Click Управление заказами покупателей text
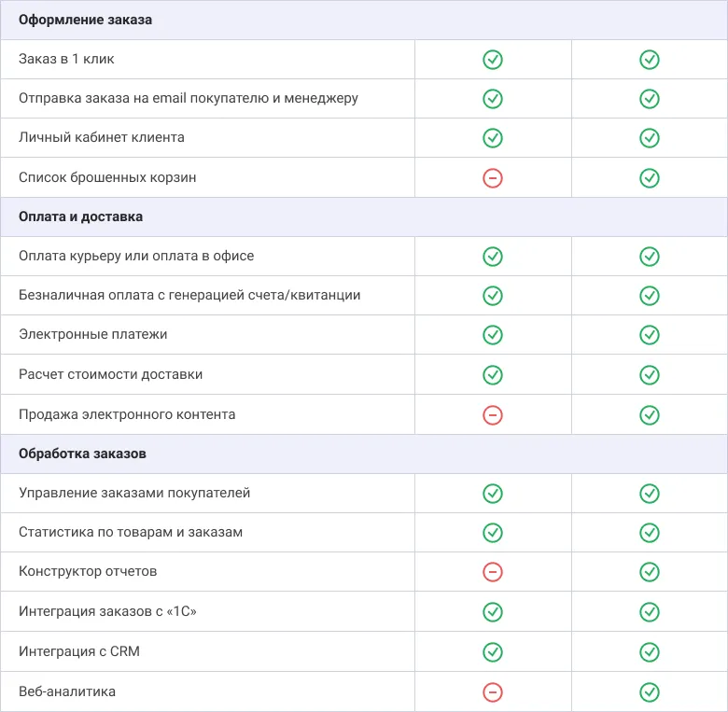The height and width of the screenshot is (712, 728). coord(134,493)
